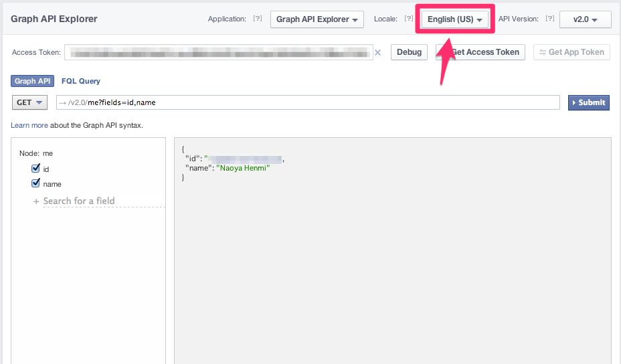Screen dimensions: 621x364
Task: Open the API Version v2.0 dropdown
Action: [585, 19]
